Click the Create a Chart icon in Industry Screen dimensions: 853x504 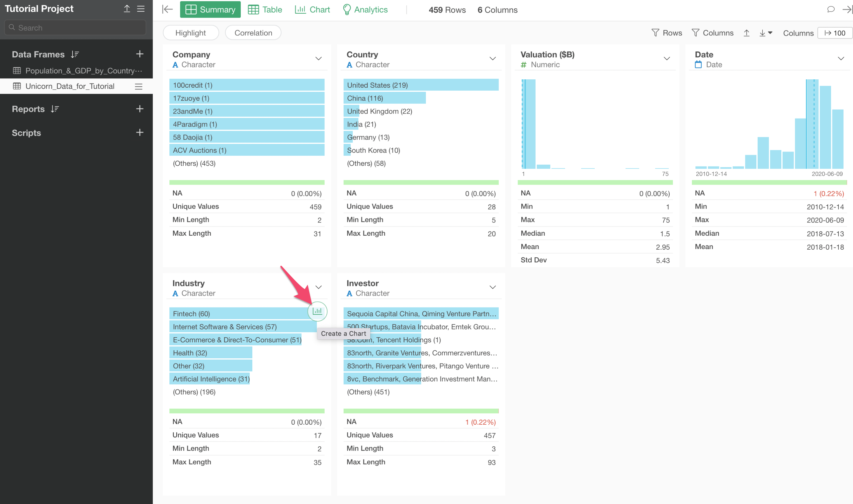click(317, 311)
